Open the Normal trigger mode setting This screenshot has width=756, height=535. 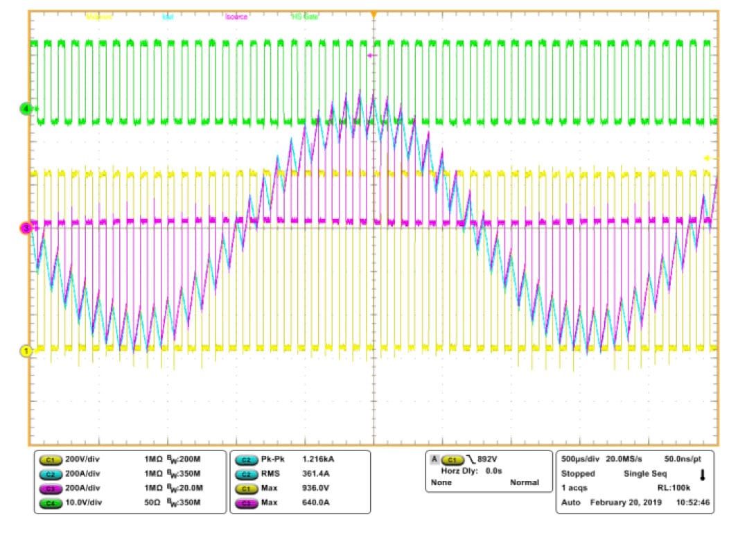pyautogui.click(x=524, y=482)
